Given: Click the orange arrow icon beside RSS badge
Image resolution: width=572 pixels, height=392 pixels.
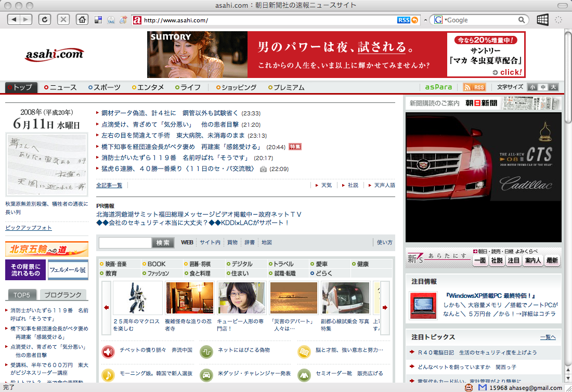Looking at the screenshot, I should [415, 20].
